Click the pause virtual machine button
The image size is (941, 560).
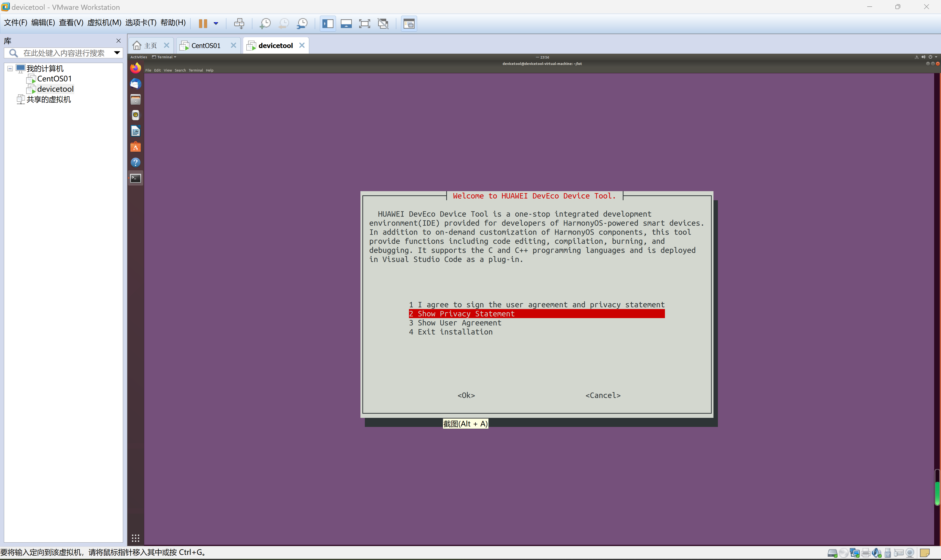[x=203, y=23]
